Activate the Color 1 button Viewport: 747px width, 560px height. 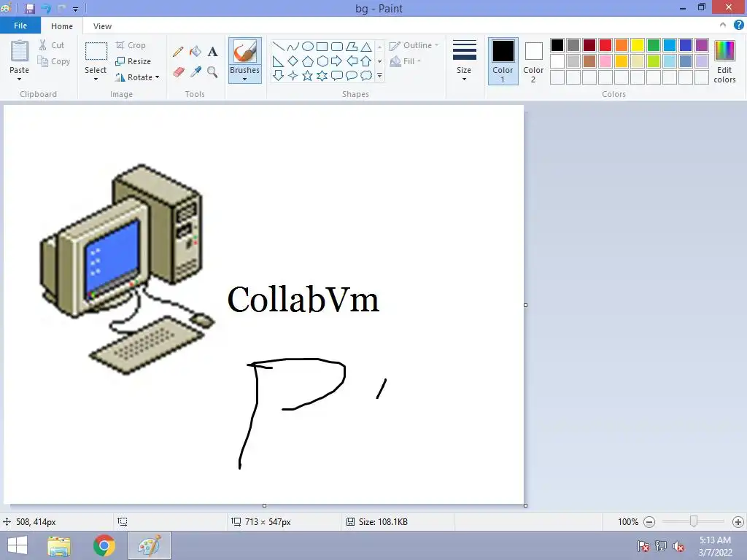tap(503, 61)
